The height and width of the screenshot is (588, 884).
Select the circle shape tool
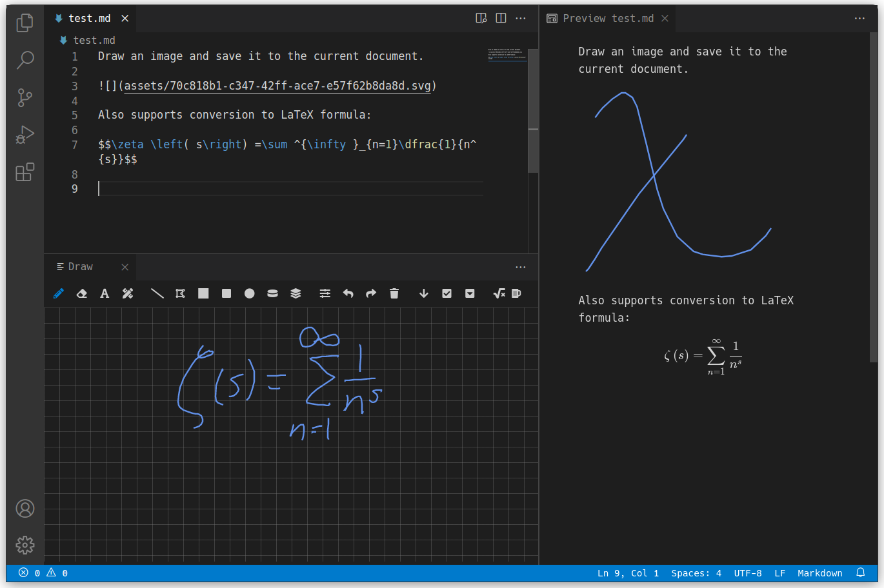(x=250, y=293)
